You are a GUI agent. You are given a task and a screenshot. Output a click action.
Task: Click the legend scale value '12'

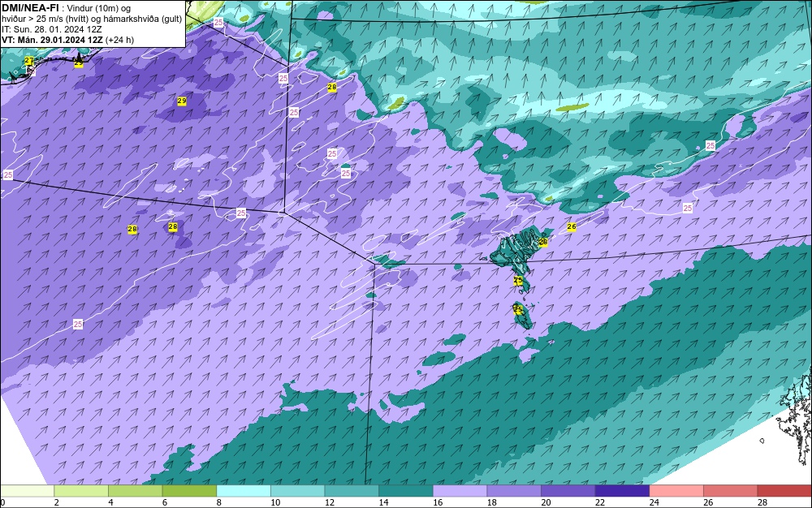(x=330, y=502)
